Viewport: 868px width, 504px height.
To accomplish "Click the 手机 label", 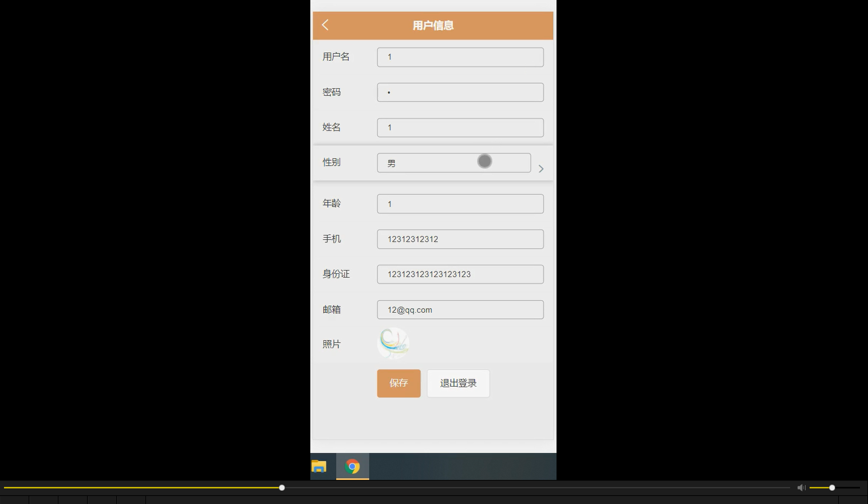I will [332, 239].
